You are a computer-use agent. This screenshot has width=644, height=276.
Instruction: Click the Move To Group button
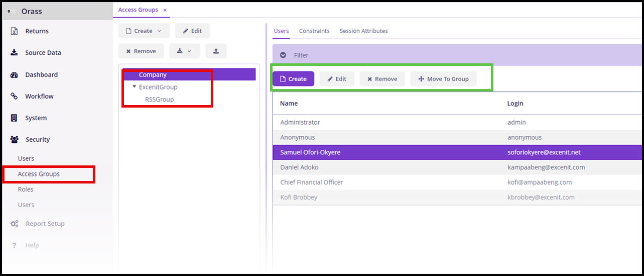tap(443, 79)
